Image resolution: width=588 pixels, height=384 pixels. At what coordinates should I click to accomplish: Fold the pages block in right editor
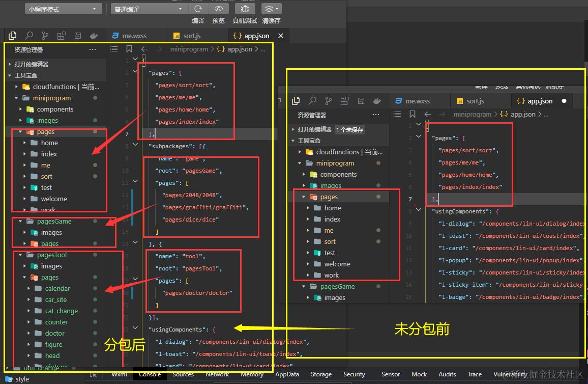419,136
